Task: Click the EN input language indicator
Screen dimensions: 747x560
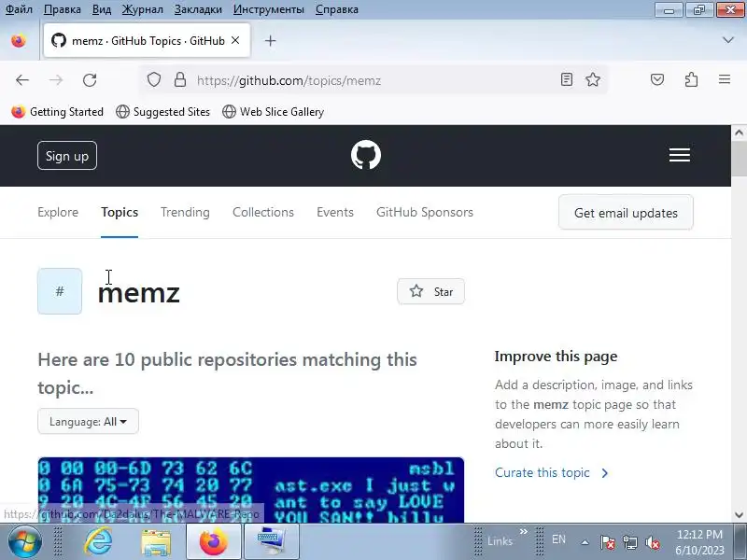Action: click(x=558, y=539)
